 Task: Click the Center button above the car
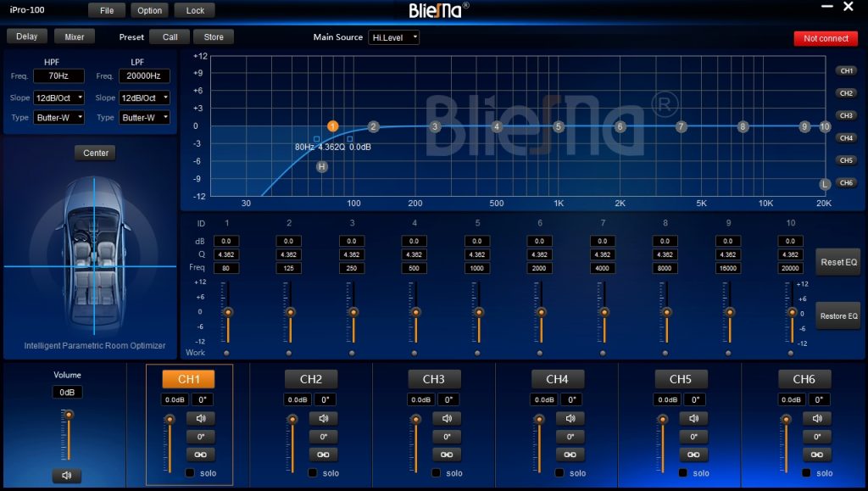tap(95, 153)
